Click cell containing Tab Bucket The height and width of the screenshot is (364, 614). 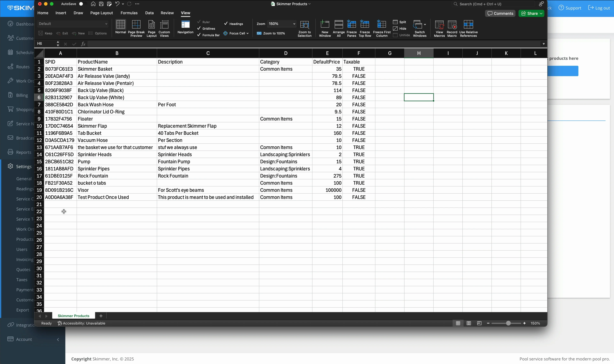(x=117, y=133)
